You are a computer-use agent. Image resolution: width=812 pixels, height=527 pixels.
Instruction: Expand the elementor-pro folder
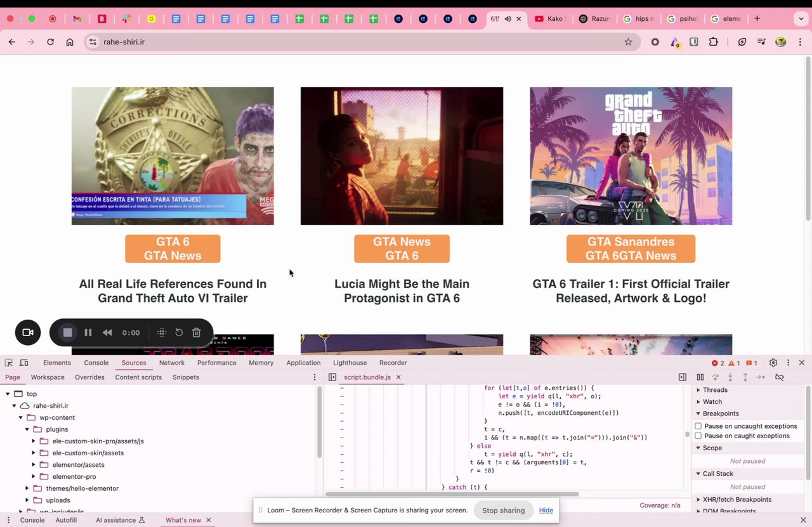(x=34, y=476)
